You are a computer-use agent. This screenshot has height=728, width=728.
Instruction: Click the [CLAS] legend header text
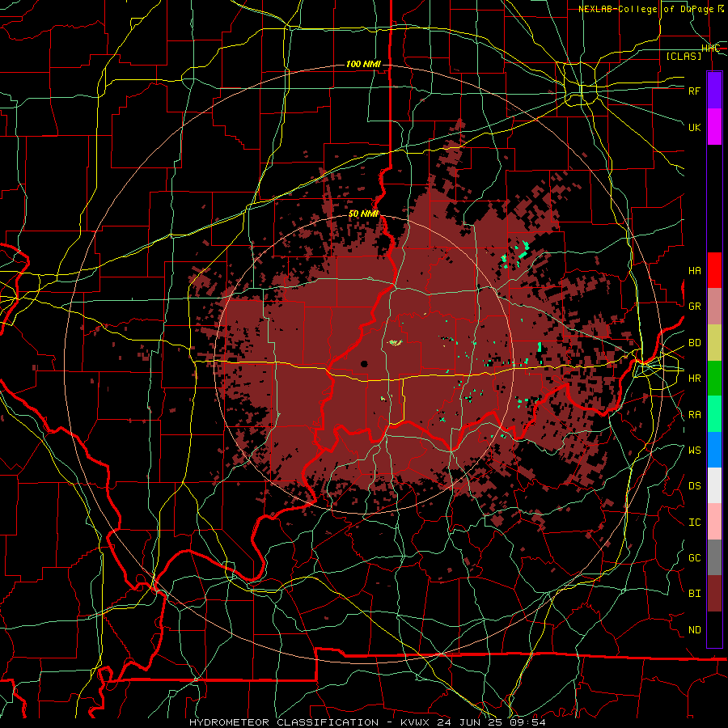tap(684, 56)
